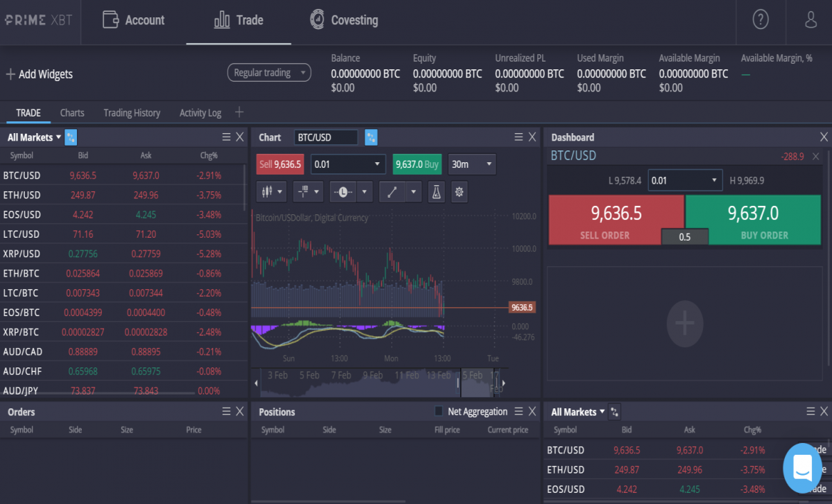Screen dimensions: 832x504
Task: Switch to the Charts tab
Action: [72, 112]
